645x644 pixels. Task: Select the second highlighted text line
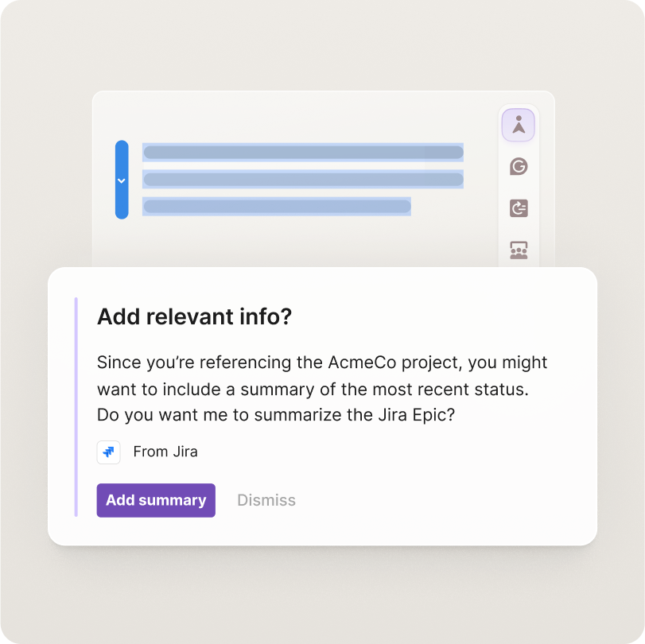(x=302, y=180)
